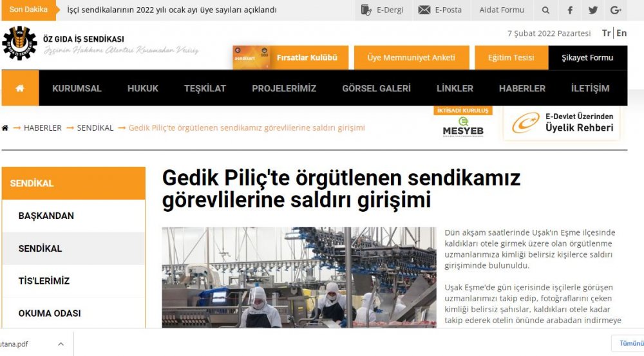Open the factory article image
The height and width of the screenshot is (356, 644).
[x=299, y=277]
